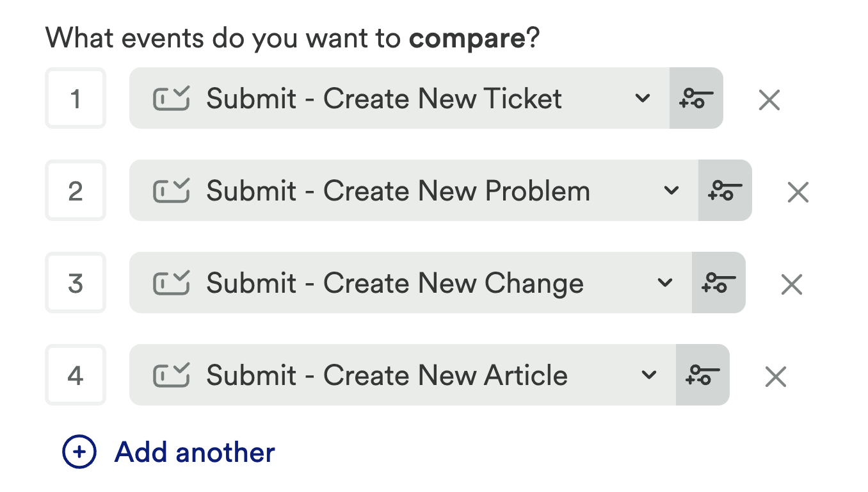Click the Submit - Create New Ticket label
868x492 pixels.
click(384, 99)
